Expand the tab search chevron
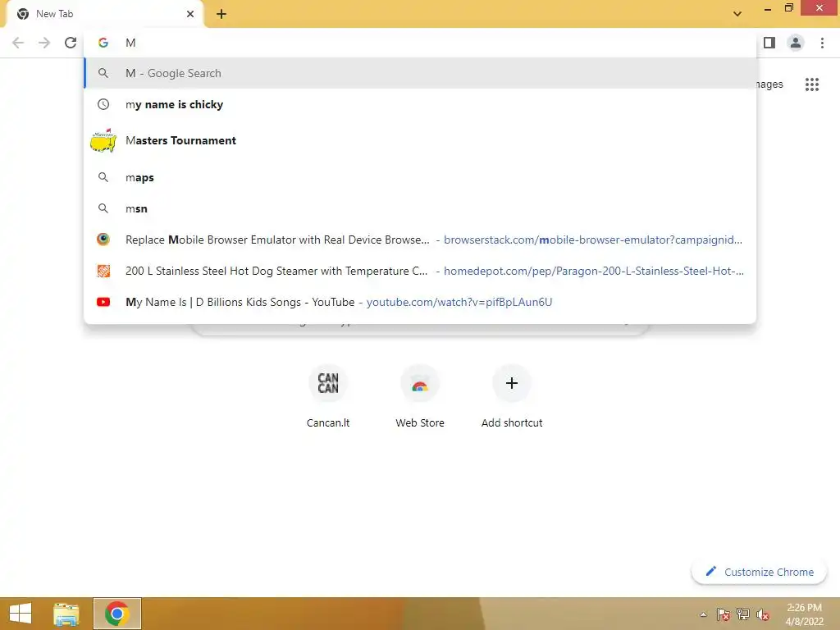The image size is (840, 630). [737, 14]
